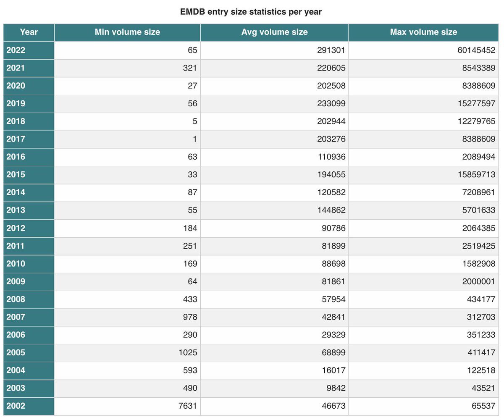
Task: Click avg volume value 120582
Action: [x=331, y=193]
